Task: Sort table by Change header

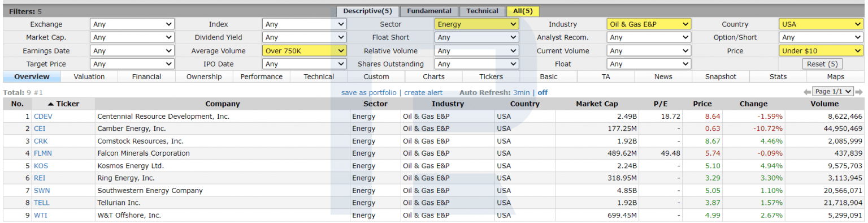Action: pyautogui.click(x=753, y=104)
